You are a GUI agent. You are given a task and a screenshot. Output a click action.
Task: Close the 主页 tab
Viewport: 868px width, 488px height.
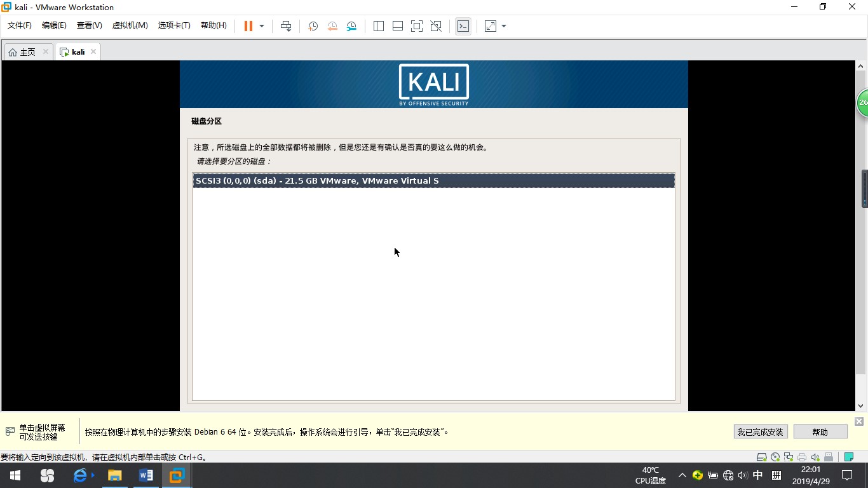point(46,51)
